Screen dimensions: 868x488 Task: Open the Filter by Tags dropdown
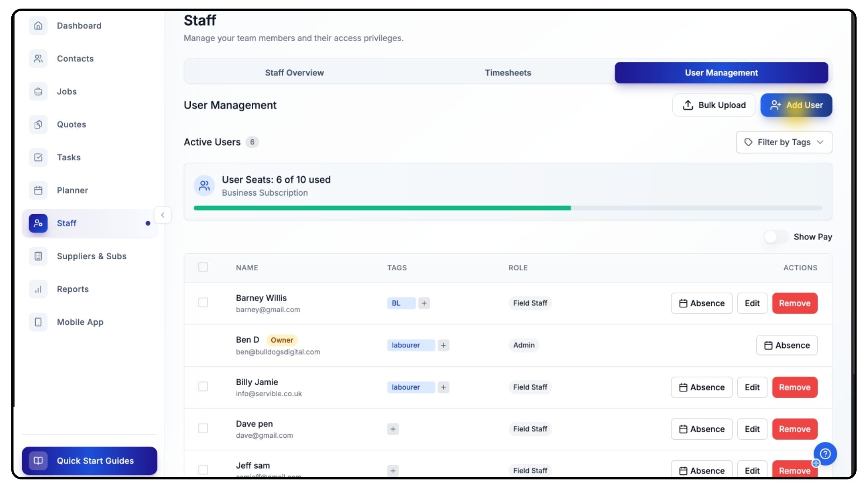click(784, 142)
